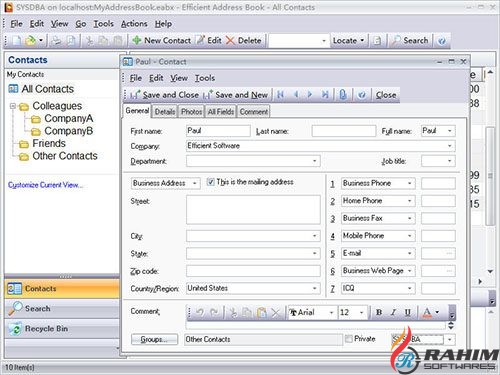
Task: Click Customize Current View link
Action: pos(46,185)
